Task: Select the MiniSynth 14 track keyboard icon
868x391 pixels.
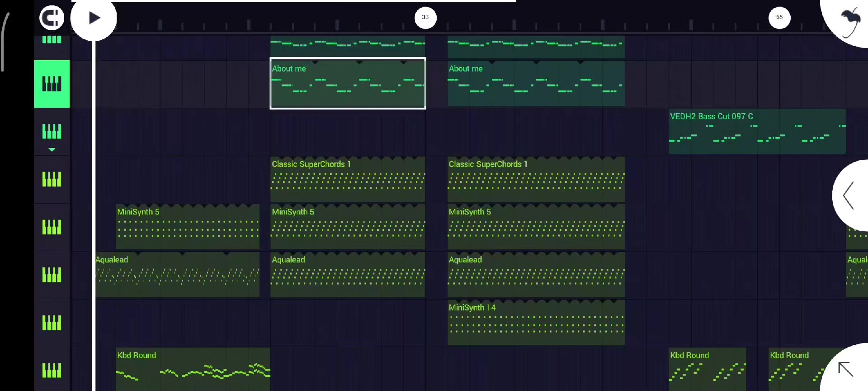Action: [52, 323]
